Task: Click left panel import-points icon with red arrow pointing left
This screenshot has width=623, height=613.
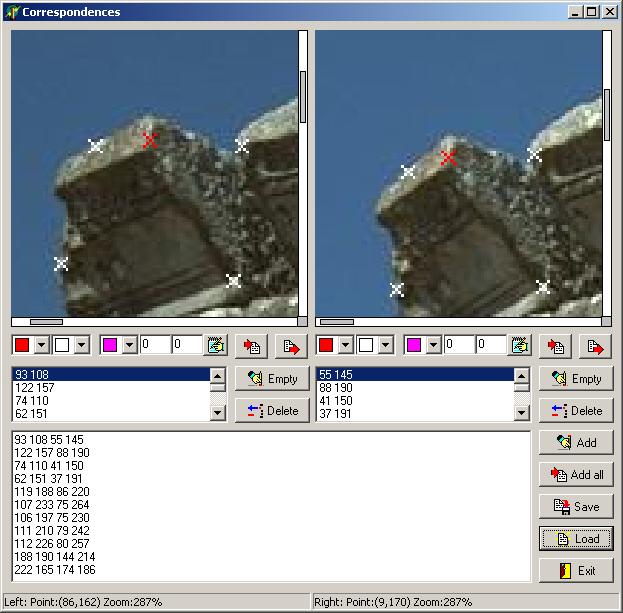Action: pyautogui.click(x=252, y=346)
